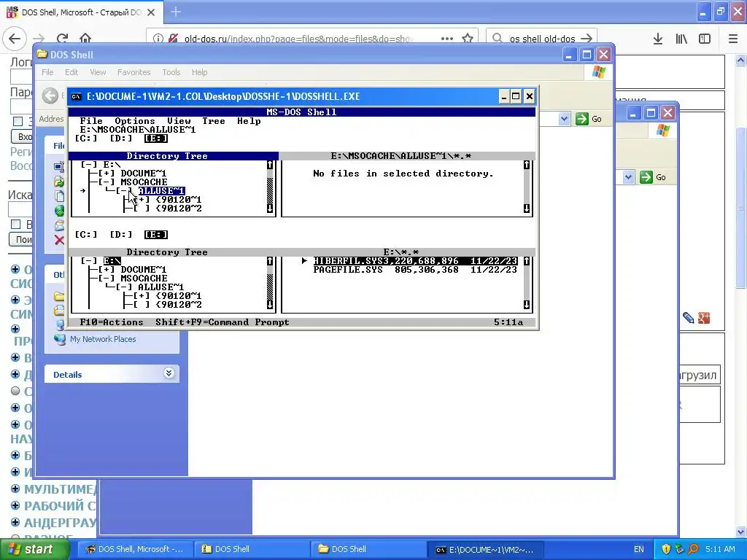Click security shield icon in system tray

click(666, 549)
